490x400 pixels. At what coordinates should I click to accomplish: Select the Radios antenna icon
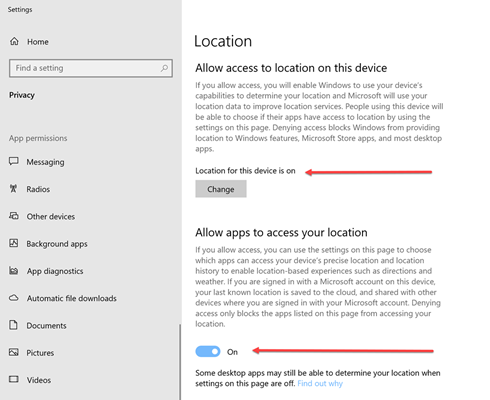tap(13, 189)
